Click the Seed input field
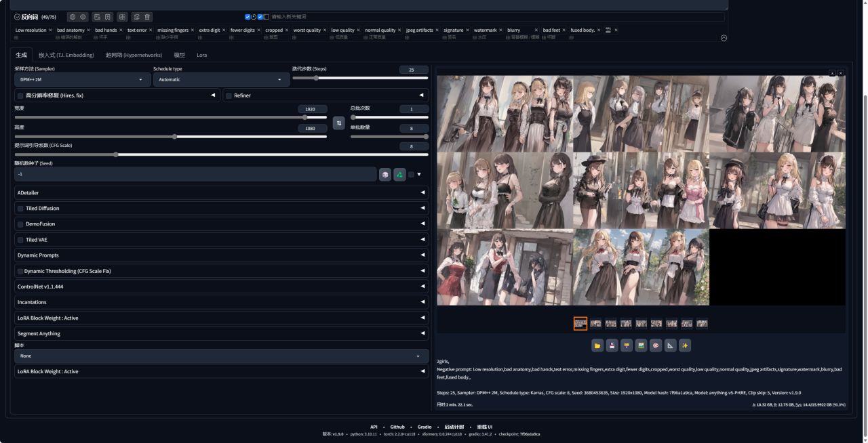868x443 pixels. point(195,175)
